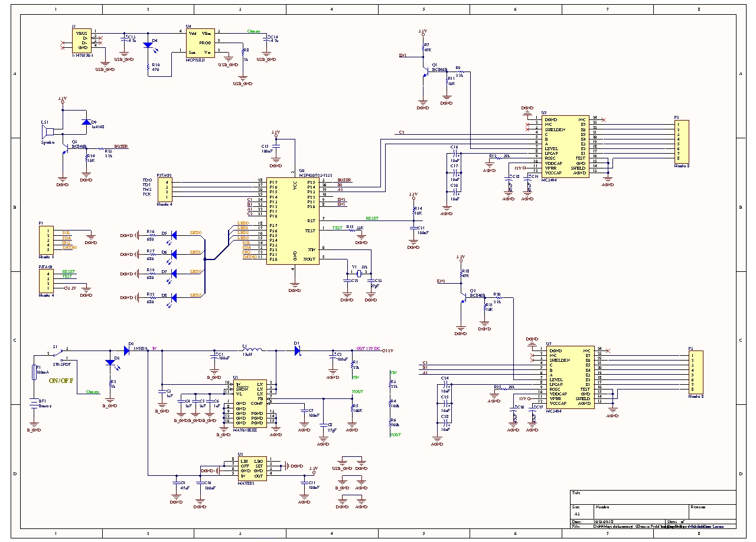Click resistor R18 47K above Q2
The height and width of the screenshot is (542, 756).
click(461, 273)
